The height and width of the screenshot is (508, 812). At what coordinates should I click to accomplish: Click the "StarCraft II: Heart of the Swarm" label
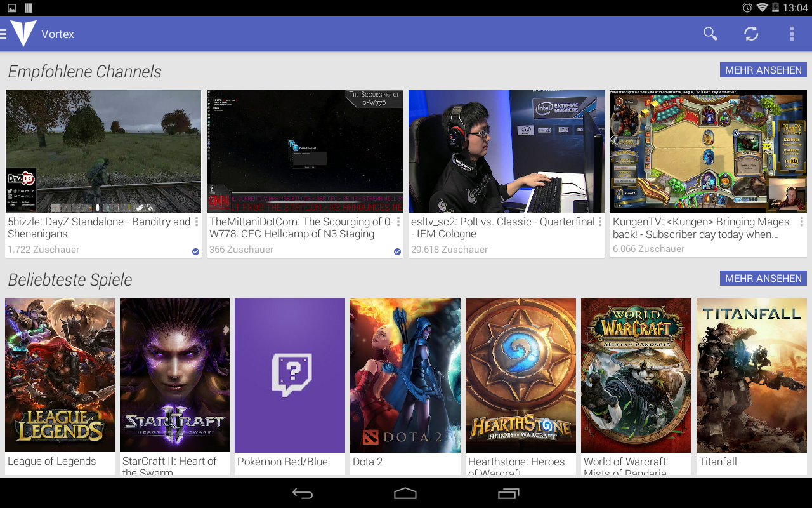(x=169, y=466)
